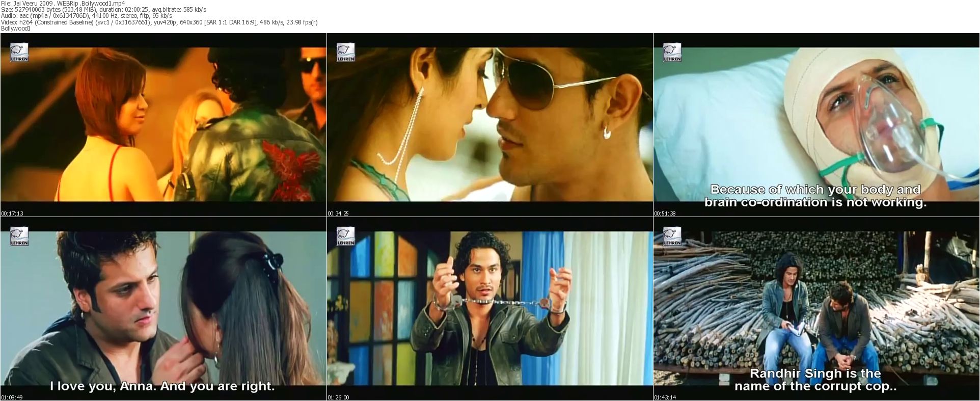Click the 'Audio: aac' info line
The image size is (980, 401).
(87, 16)
